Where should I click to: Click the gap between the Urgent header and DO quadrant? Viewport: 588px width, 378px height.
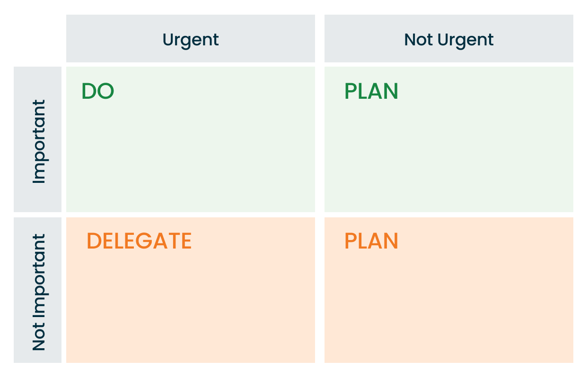tap(190, 64)
